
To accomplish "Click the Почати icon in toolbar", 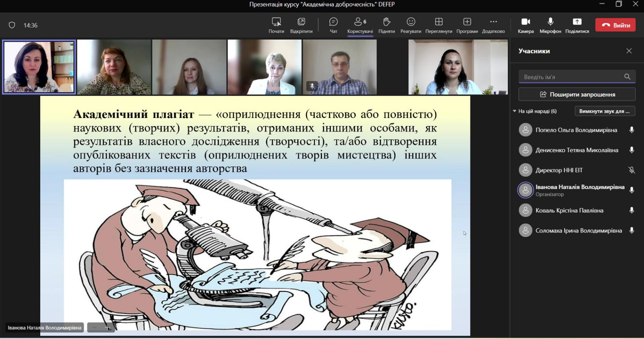I will coord(276,25).
